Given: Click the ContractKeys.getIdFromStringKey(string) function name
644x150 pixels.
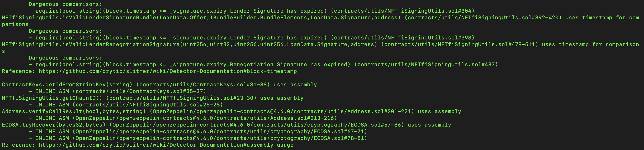Looking at the screenshot, I should coord(67,85).
